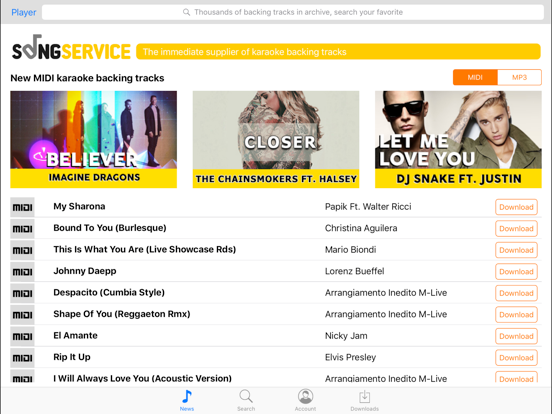The image size is (552, 414).
Task: Open Closer by The Chainsmokers banner
Action: point(276,139)
